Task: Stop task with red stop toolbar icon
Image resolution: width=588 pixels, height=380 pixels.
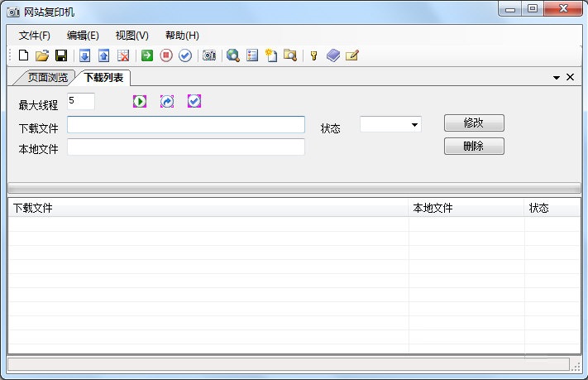Action: pos(166,55)
